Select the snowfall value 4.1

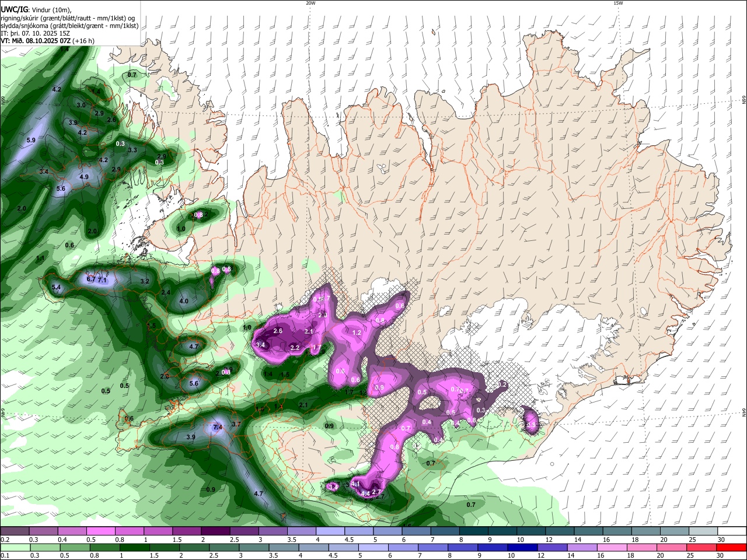tap(355, 484)
